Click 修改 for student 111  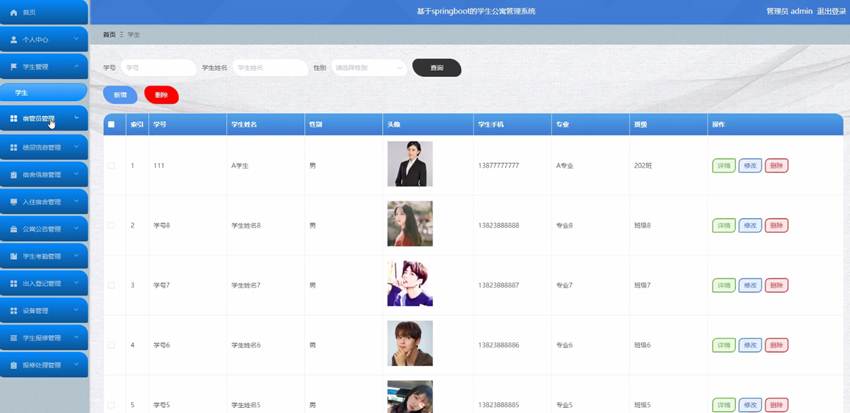click(750, 166)
